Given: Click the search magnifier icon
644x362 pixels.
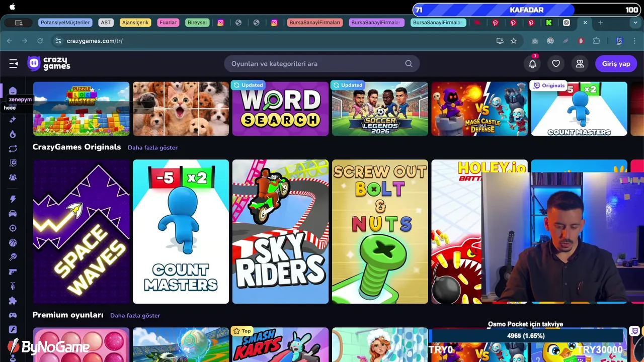Looking at the screenshot, I should coord(409,64).
